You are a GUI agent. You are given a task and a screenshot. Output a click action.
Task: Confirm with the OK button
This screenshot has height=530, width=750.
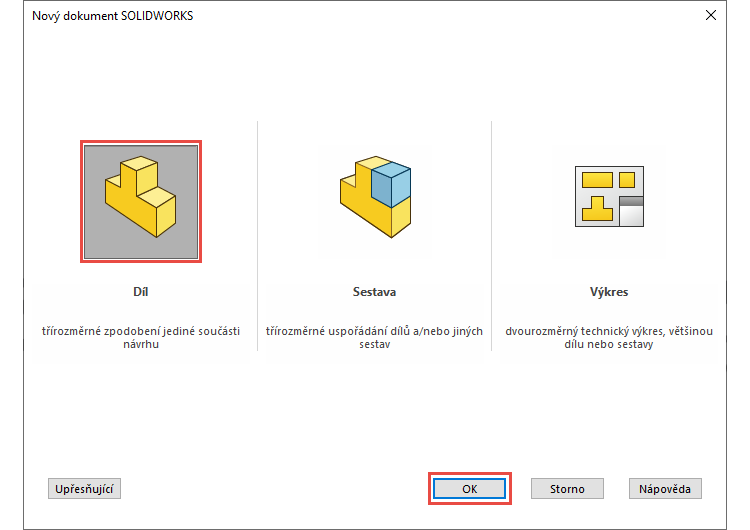(469, 488)
